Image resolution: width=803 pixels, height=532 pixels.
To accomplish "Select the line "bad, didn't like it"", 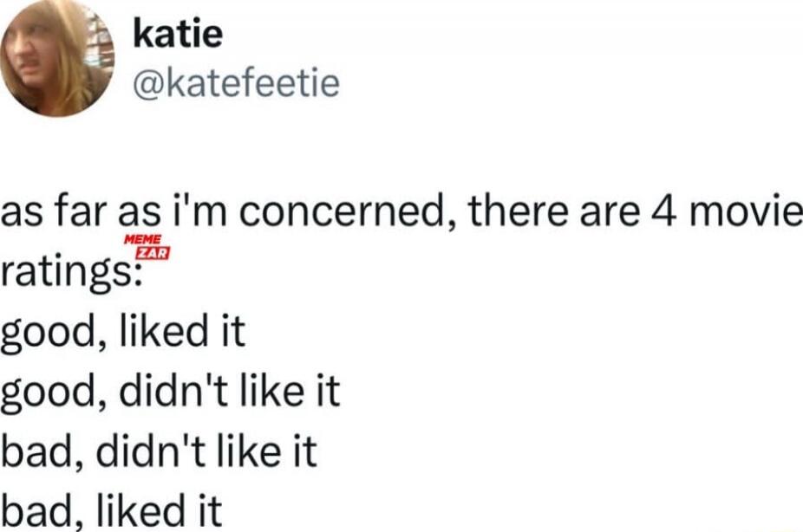I will tap(159, 451).
